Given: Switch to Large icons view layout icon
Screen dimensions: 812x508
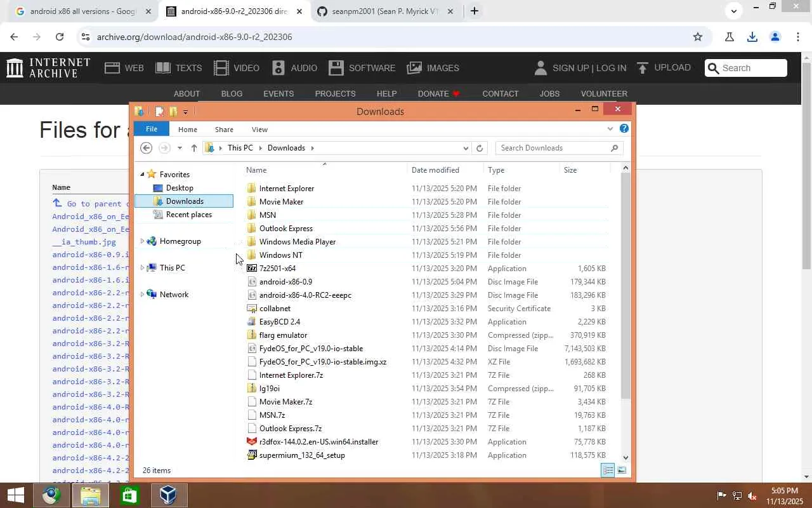Looking at the screenshot, I should pyautogui.click(x=622, y=470).
